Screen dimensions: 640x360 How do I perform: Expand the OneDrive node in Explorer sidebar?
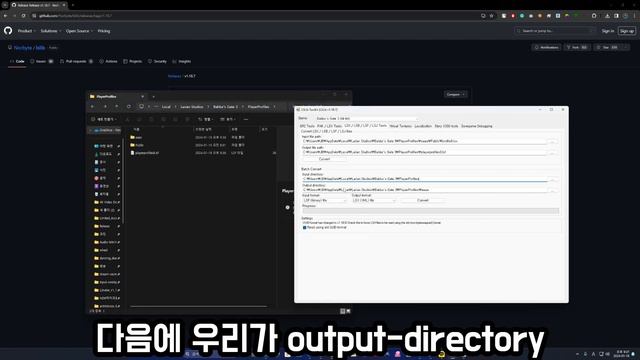(x=91, y=130)
